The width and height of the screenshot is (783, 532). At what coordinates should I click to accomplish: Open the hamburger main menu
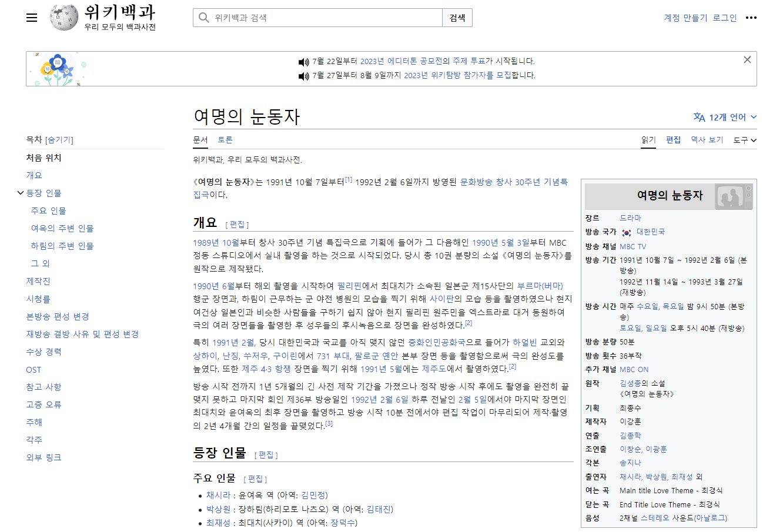(32, 18)
